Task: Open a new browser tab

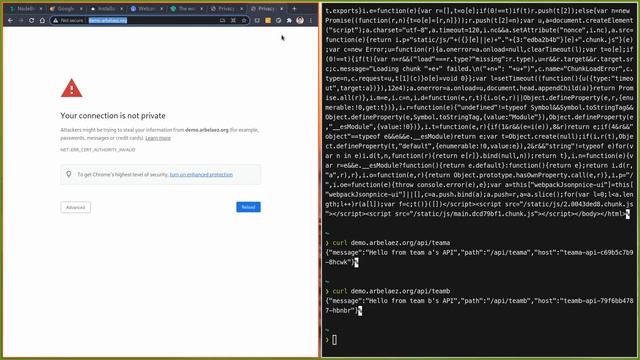Action: click(x=294, y=9)
